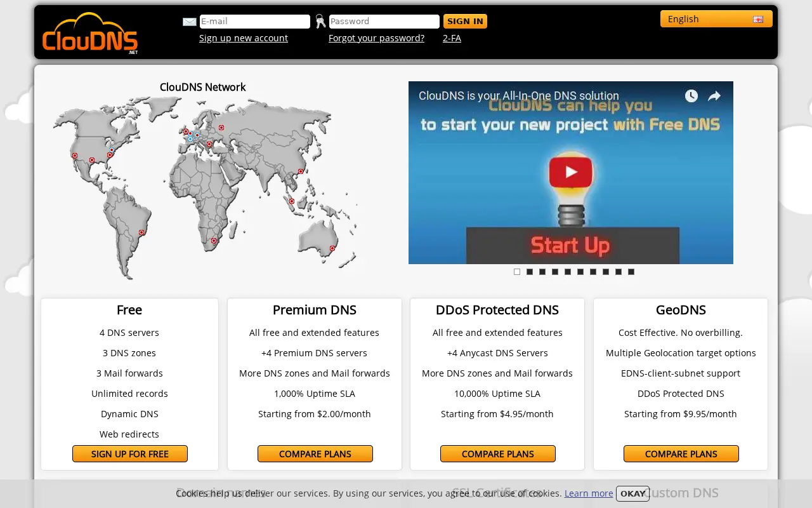Click 'Starting from $2.00/month' text
This screenshot has height=508, width=812.
315,414
